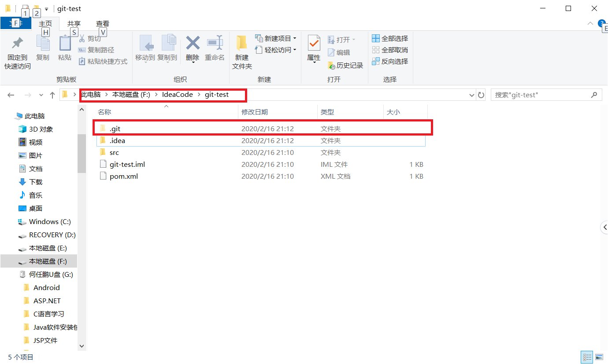Switch to the Share (共享) tab
608x364 pixels.
[x=74, y=23]
